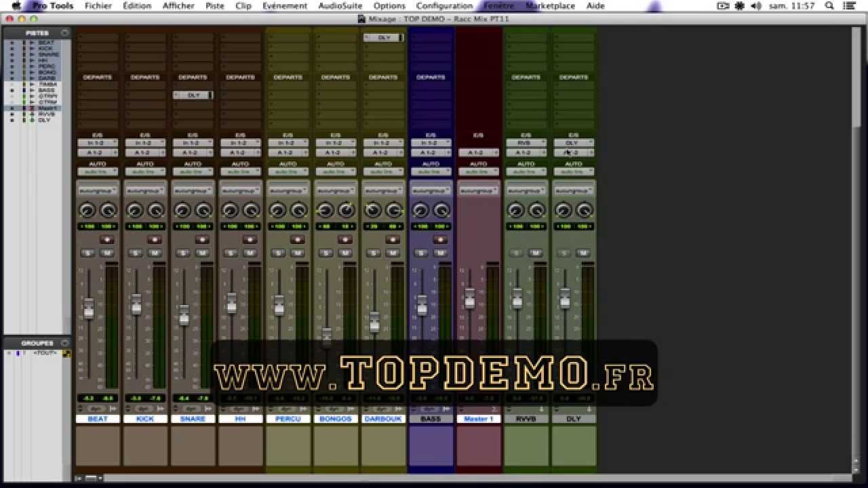
Task: Arm record on the KICK channel
Action: point(155,239)
